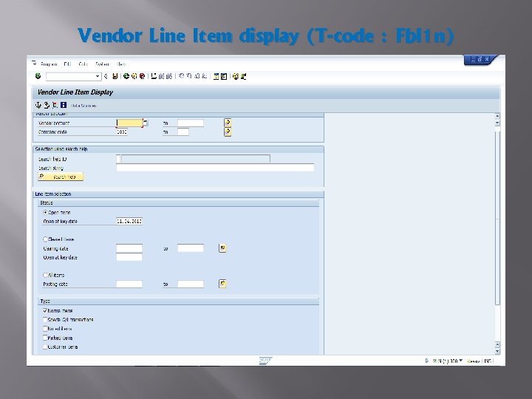This screenshot has width=532, height=399.
Task: Click the green Back icon
Action: (126, 76)
